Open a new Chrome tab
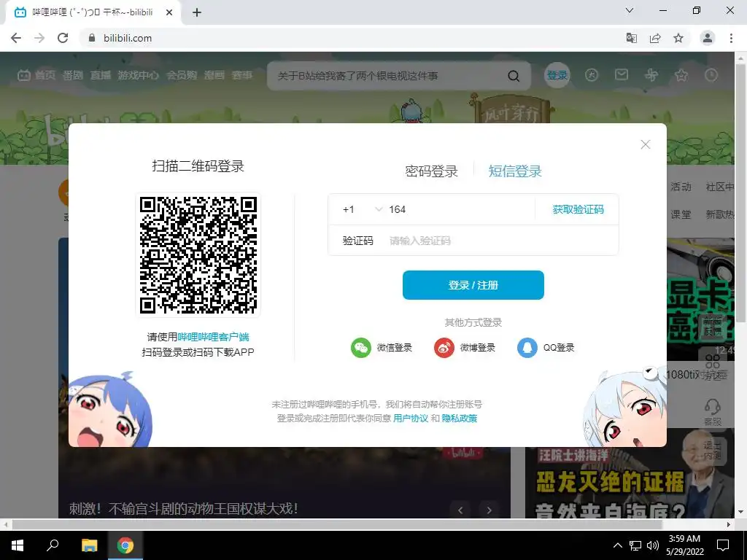 [x=197, y=12]
